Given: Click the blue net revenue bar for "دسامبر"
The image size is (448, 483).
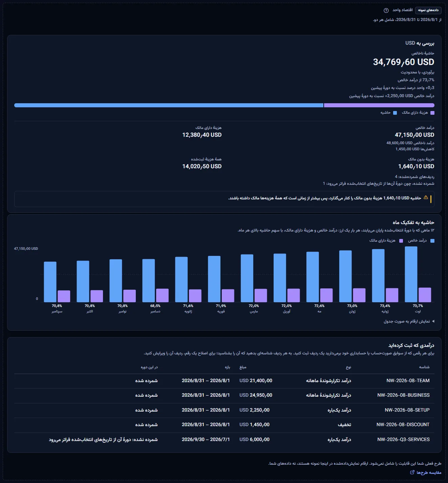Looking at the screenshot, I should (x=149, y=281).
